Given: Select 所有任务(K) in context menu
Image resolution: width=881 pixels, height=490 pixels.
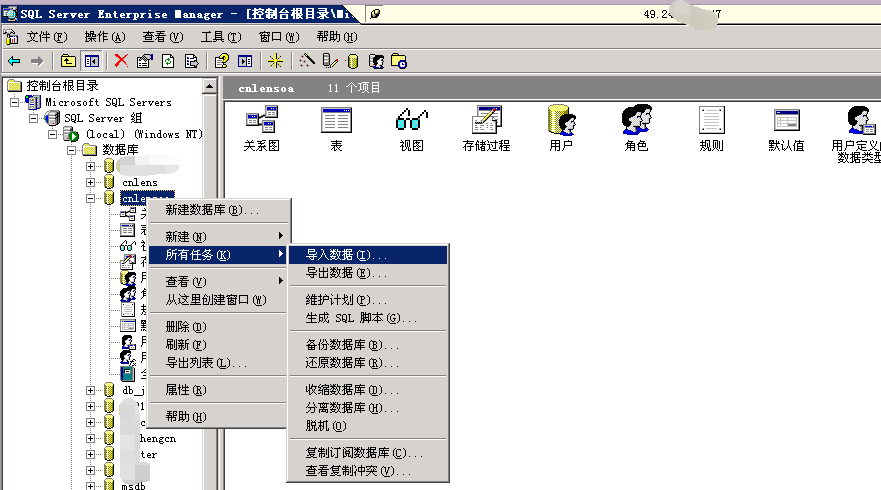Looking at the screenshot, I should [219, 255].
